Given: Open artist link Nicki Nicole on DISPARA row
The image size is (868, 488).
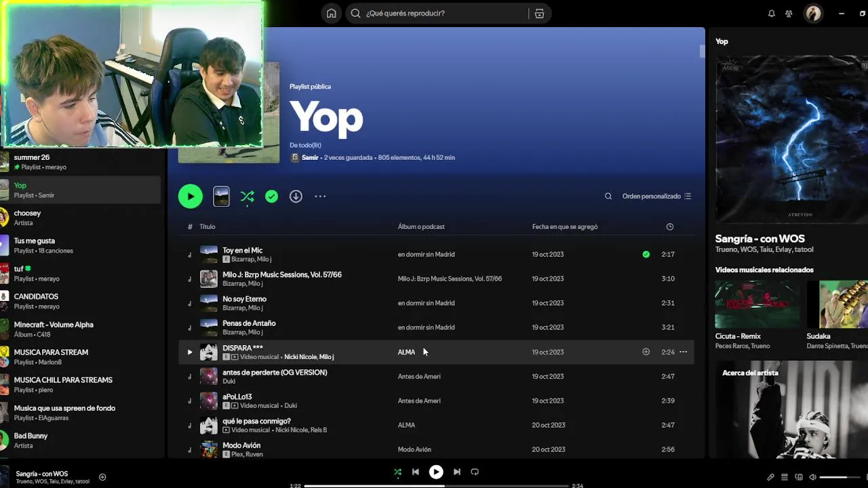Looking at the screenshot, I should click(x=300, y=357).
